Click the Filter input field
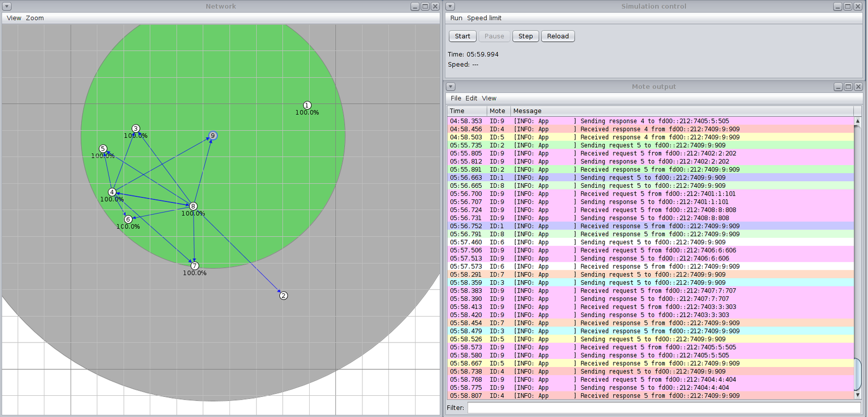 [x=664, y=408]
